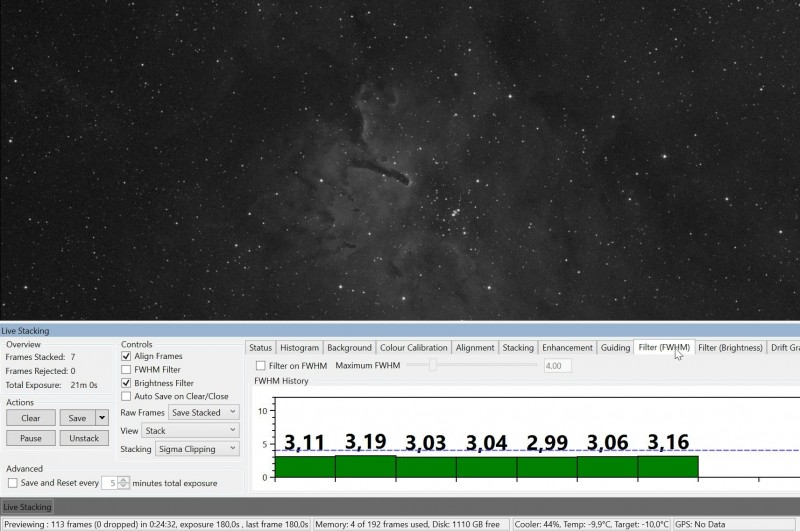Click the Total Exposure 21m 0s text

tap(52, 385)
